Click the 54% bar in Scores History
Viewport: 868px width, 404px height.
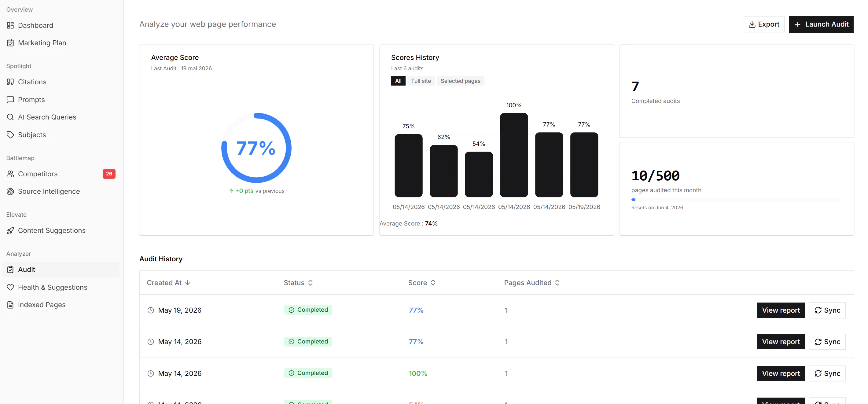coord(479,174)
